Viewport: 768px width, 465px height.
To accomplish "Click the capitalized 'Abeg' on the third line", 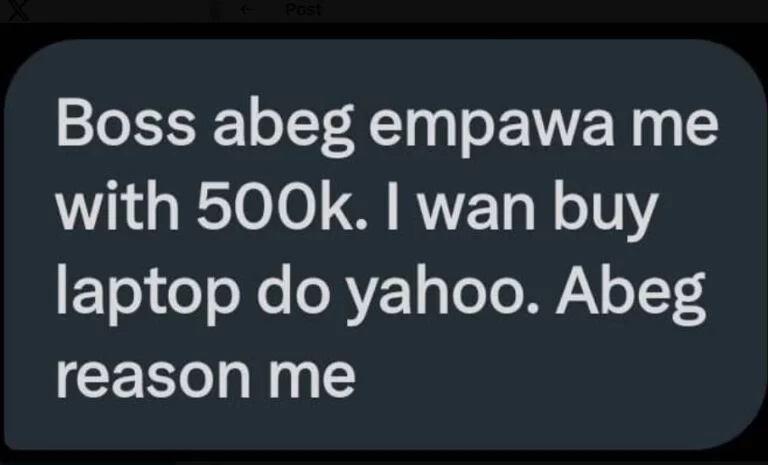I will (x=630, y=295).
